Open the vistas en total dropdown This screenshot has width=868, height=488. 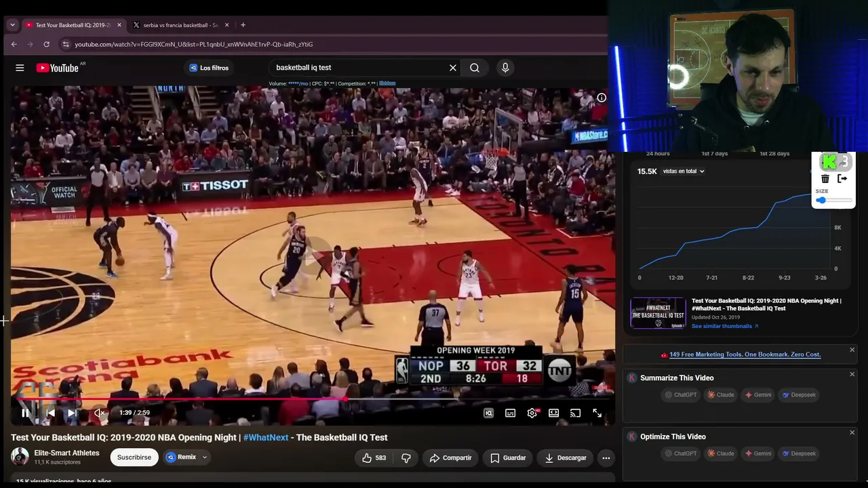point(684,171)
